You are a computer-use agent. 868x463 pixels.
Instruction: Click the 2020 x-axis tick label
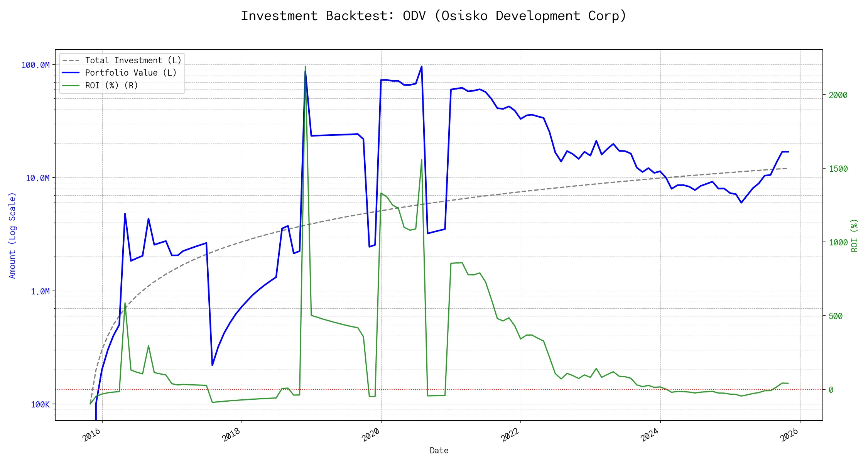[371, 435]
